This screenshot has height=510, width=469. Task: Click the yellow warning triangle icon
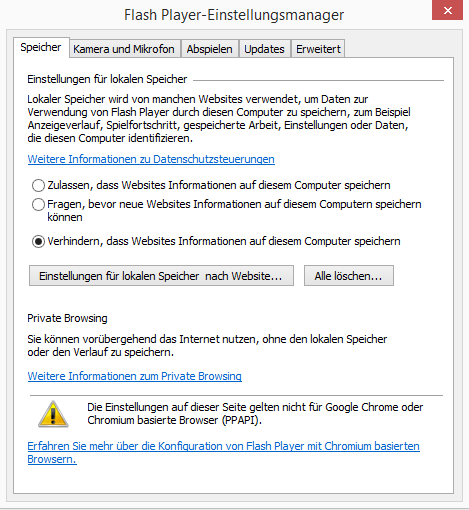(53, 414)
